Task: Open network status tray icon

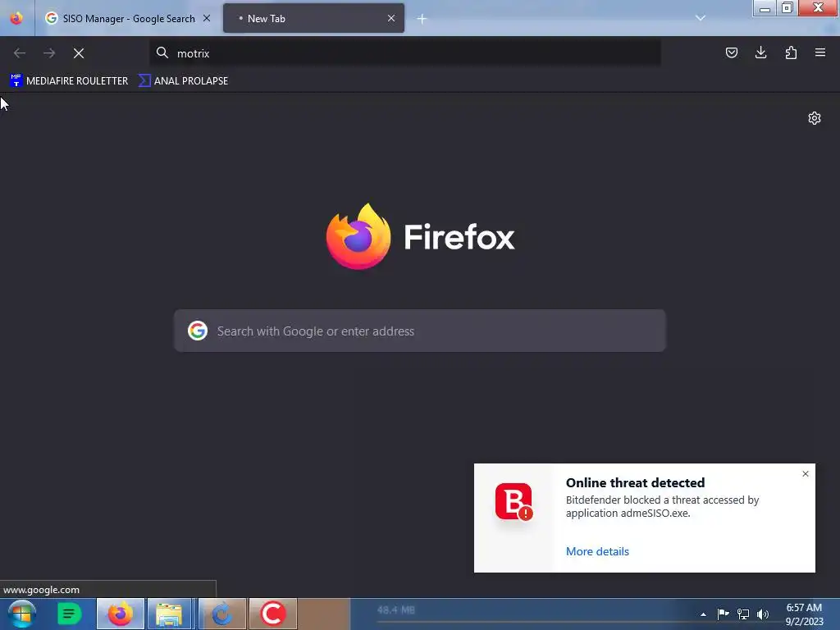Action: (743, 614)
